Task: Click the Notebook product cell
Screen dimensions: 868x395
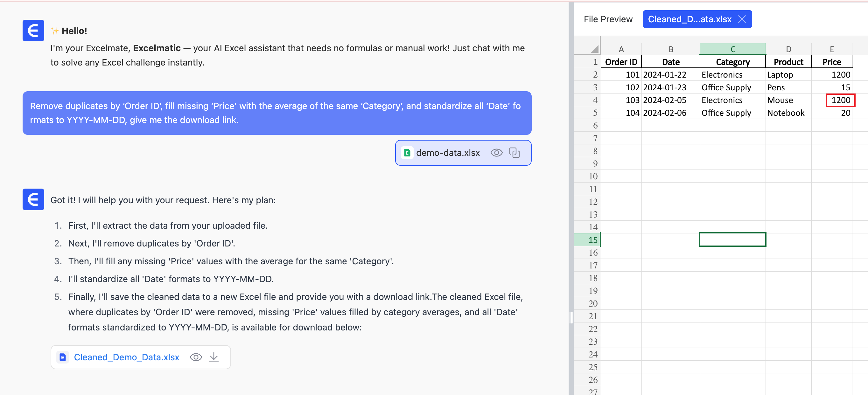Action: pyautogui.click(x=786, y=113)
